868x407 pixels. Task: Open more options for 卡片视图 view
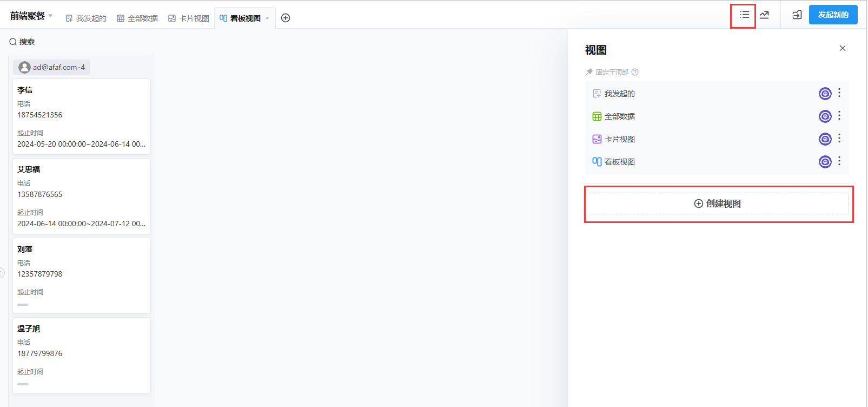[x=839, y=139]
